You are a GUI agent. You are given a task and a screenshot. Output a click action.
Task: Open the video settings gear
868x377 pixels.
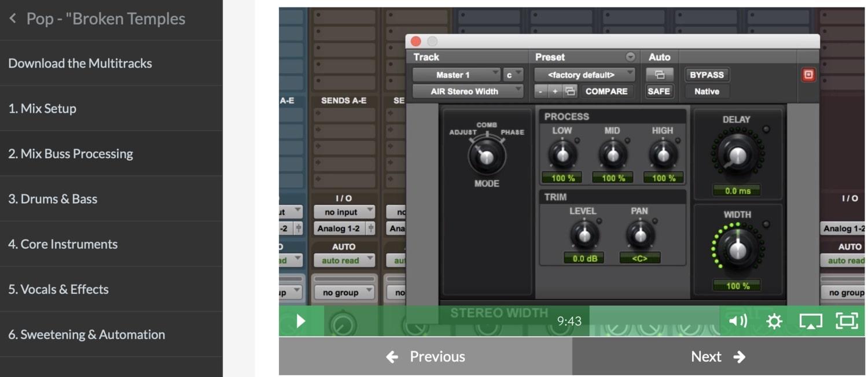click(774, 321)
